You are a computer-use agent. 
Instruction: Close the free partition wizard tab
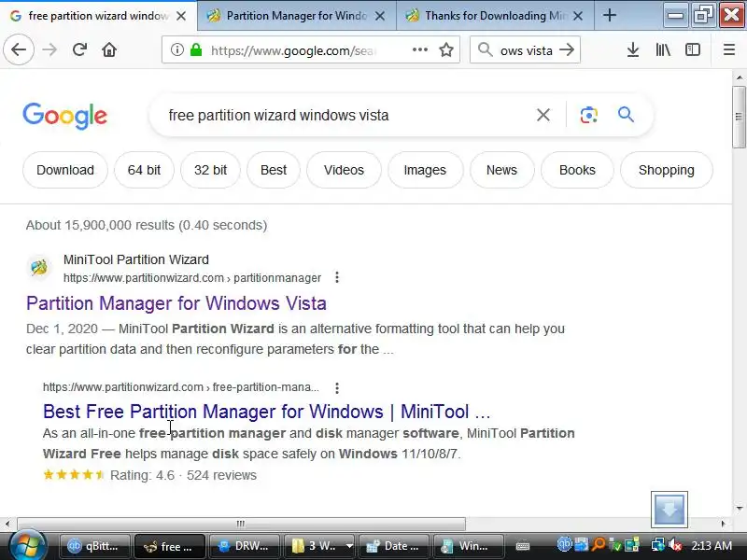[x=181, y=16]
